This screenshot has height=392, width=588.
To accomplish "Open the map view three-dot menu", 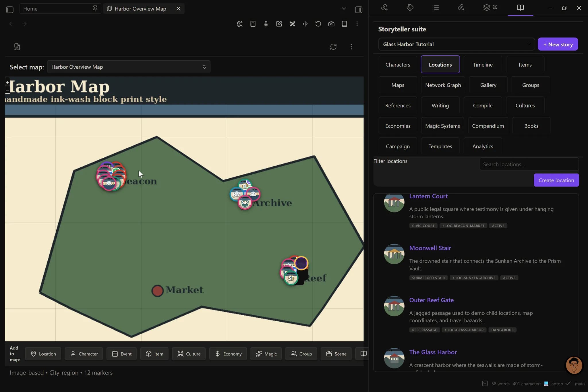I will pos(351,47).
